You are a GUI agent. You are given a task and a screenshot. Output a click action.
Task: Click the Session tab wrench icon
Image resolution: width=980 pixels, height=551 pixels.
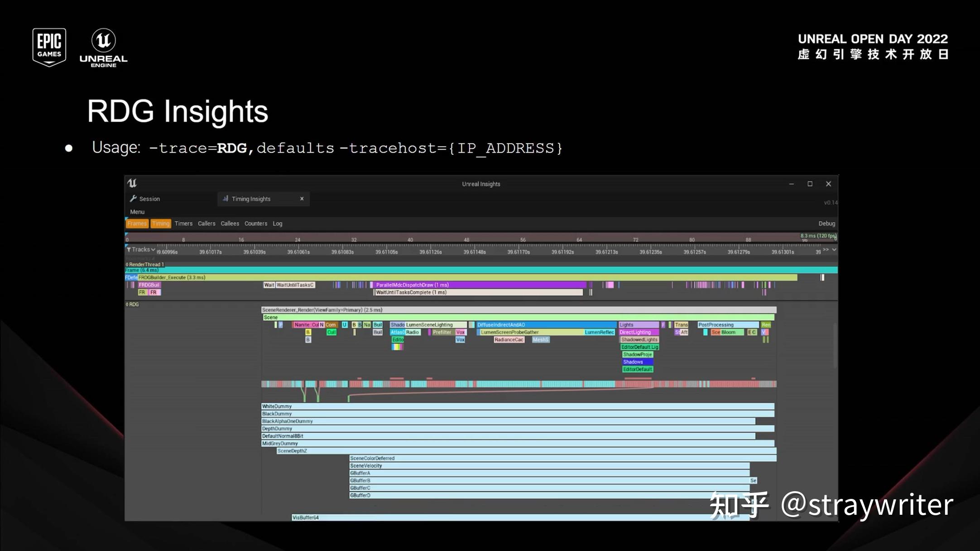pos(133,198)
